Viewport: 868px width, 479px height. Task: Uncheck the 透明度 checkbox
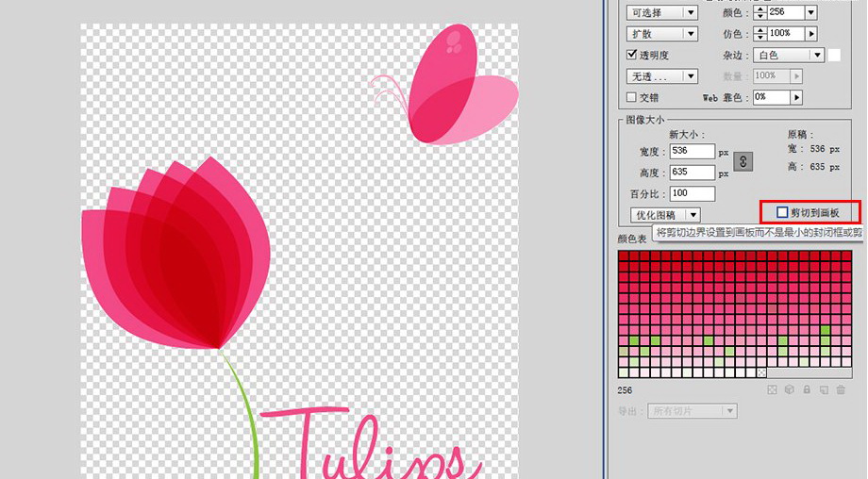pyautogui.click(x=632, y=55)
